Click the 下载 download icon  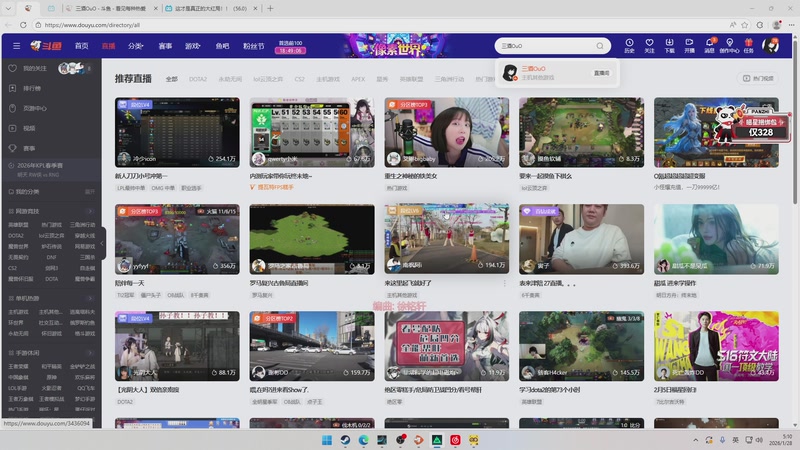(x=669, y=46)
